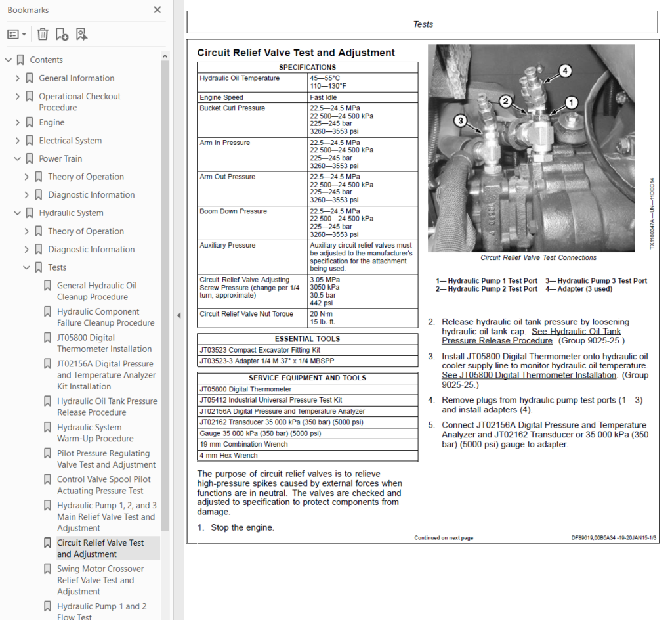
Task: Expand the General Information bookmark
Action: point(17,78)
